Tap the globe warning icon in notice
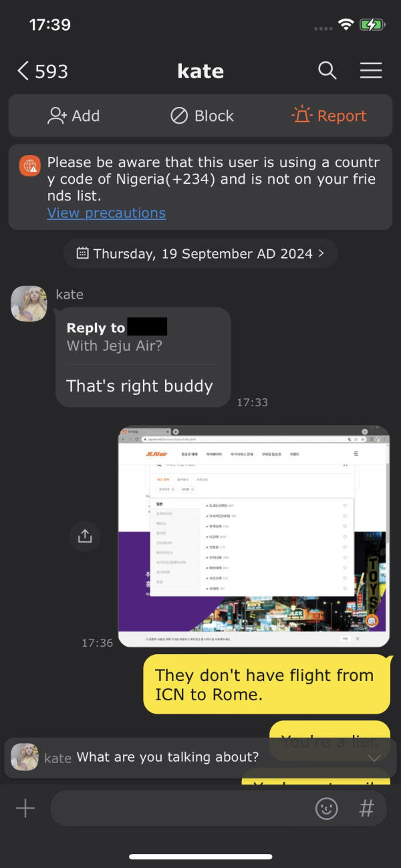 29,165
